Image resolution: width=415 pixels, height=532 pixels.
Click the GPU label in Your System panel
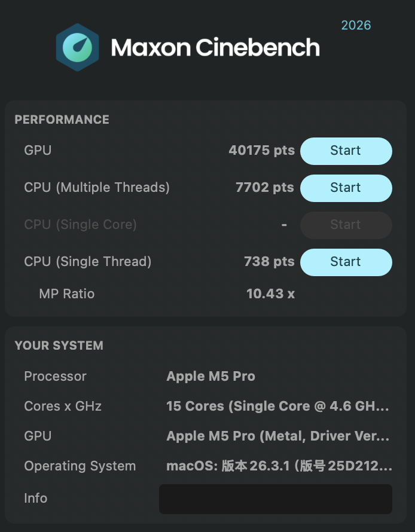tap(38, 436)
